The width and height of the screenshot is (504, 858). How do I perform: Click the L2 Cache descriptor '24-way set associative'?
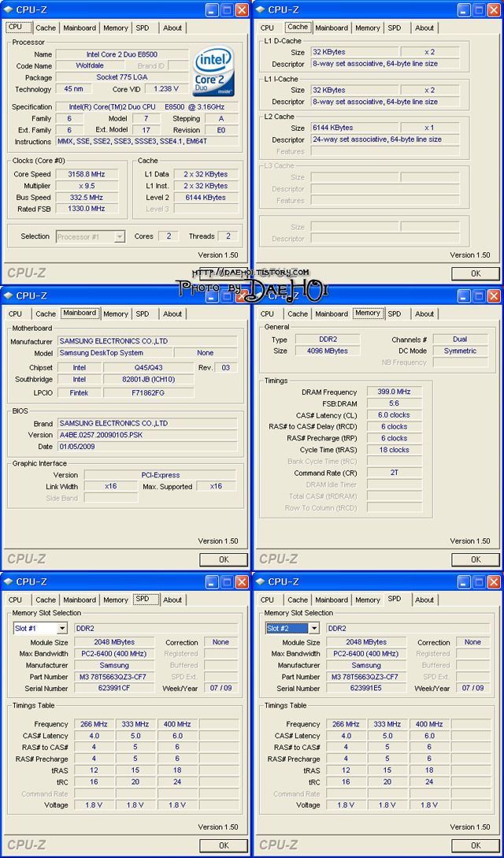click(385, 139)
